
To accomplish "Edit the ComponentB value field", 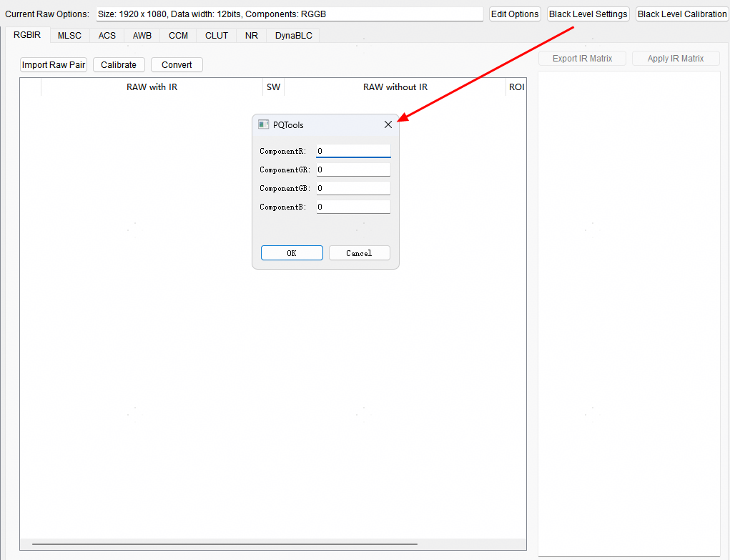I will point(353,207).
